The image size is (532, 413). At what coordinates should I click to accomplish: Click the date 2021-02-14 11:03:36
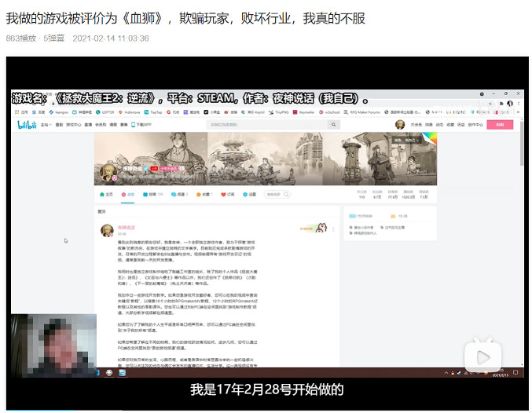[x=111, y=38]
